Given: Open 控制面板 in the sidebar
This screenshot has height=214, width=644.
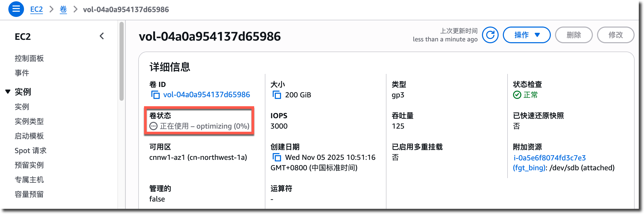Looking at the screenshot, I should [x=29, y=58].
